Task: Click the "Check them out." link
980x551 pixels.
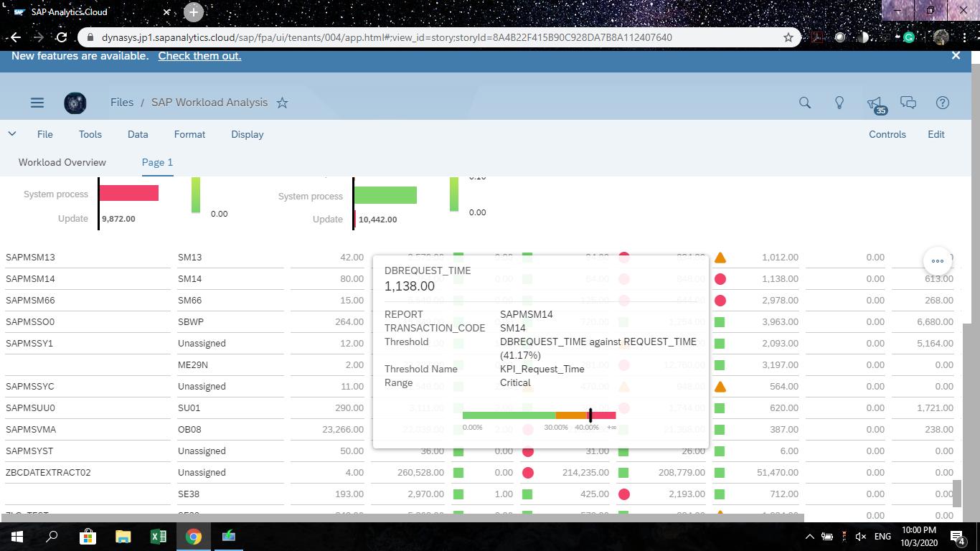Action: pos(199,55)
